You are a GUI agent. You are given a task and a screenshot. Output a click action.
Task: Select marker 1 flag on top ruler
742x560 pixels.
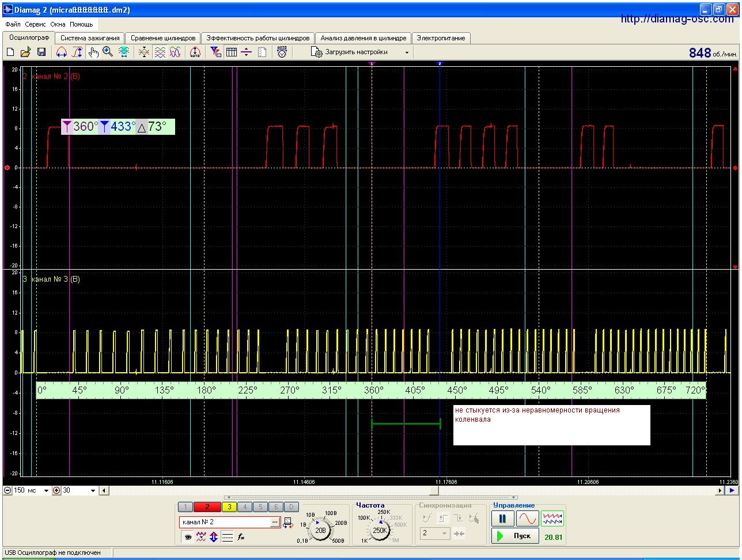pos(372,63)
